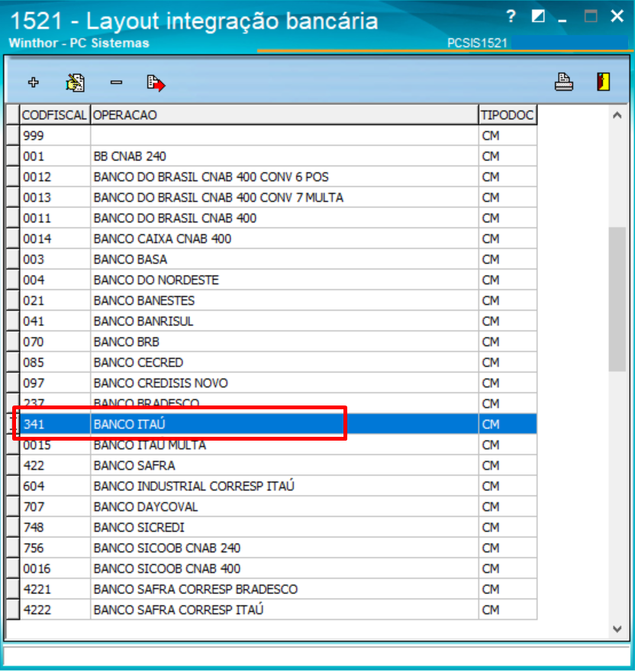The height and width of the screenshot is (672, 635).
Task: Select the BANCO BASA row
Action: (272, 259)
